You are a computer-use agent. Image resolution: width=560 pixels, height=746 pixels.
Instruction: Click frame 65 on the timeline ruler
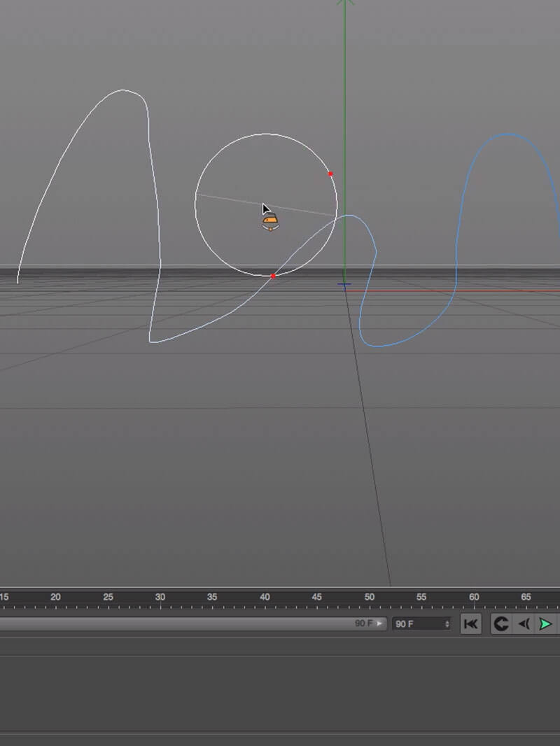point(526,597)
